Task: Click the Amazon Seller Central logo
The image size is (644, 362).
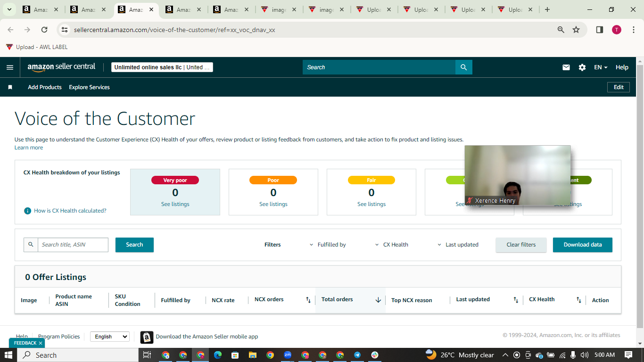Action: tap(61, 67)
